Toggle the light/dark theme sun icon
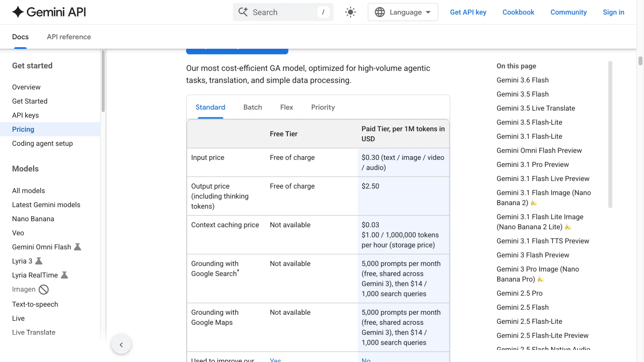The image size is (644, 362). [x=351, y=12]
